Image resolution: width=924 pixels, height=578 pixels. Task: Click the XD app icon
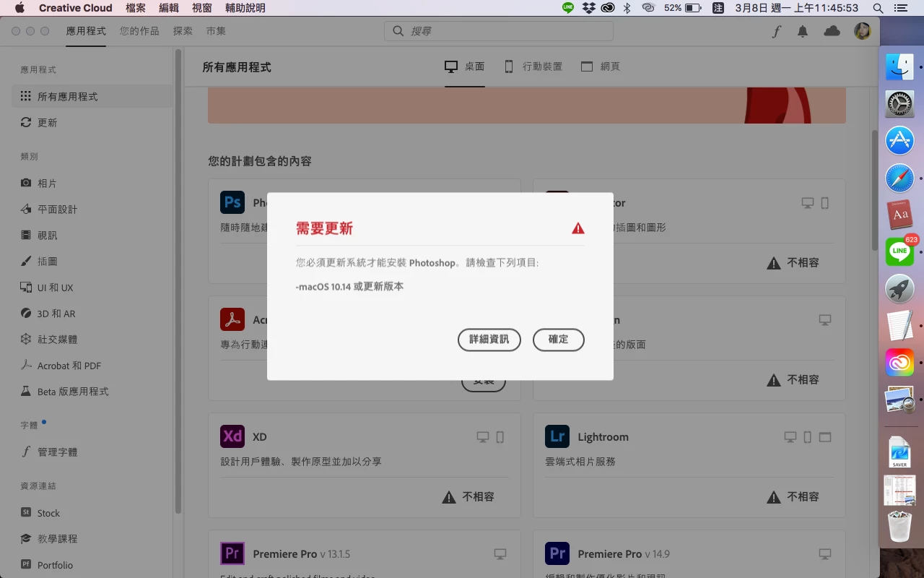(x=232, y=436)
